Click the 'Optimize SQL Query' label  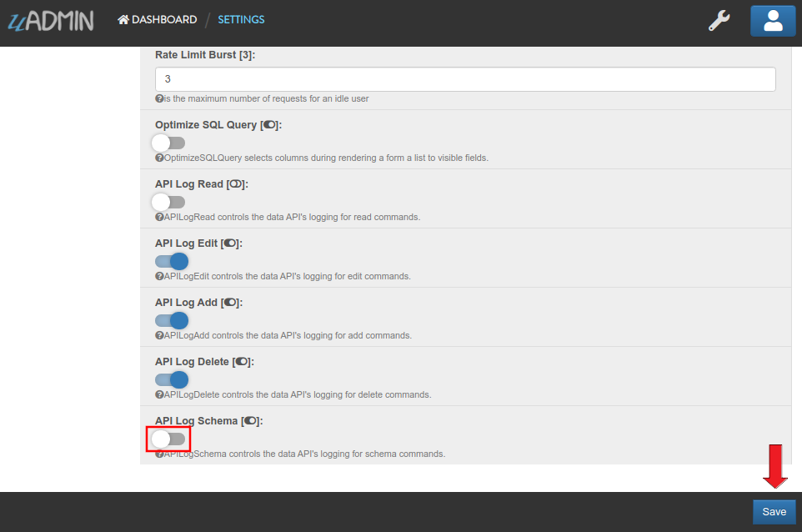point(218,125)
